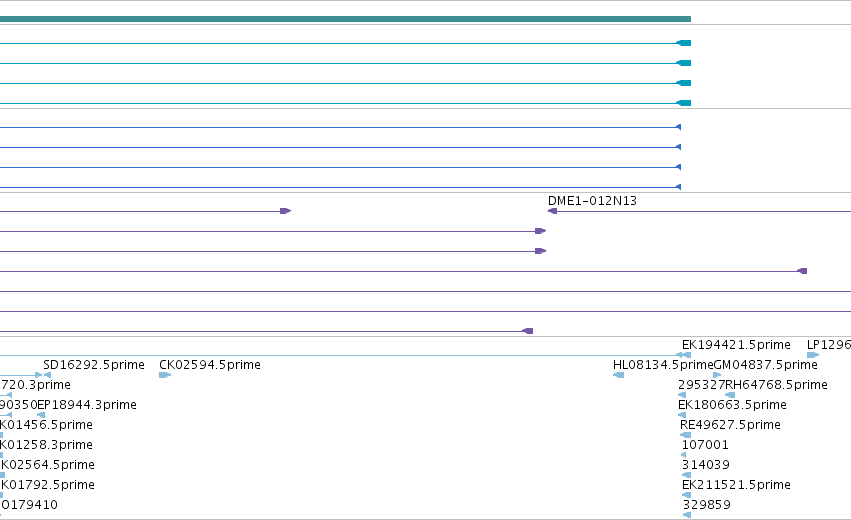Select arrow glyph under HL08134.5prime label
851x520 pixels.
pos(618,375)
